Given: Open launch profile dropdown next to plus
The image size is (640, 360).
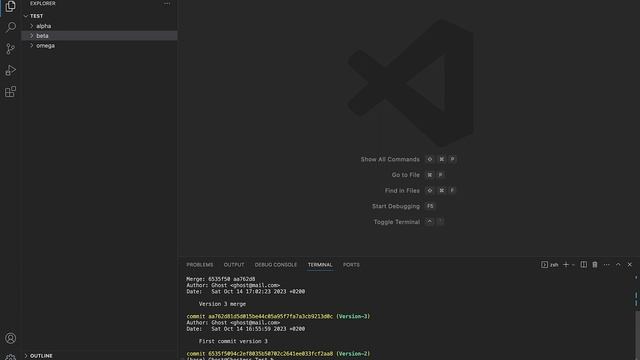Looking at the screenshot, I should [573, 265].
